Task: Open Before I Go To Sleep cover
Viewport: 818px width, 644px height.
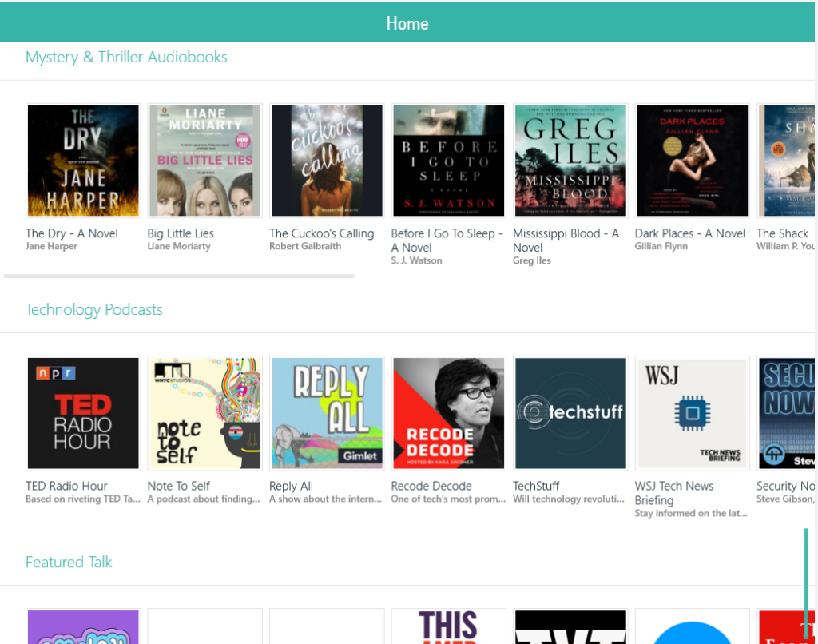Action: 449,161
